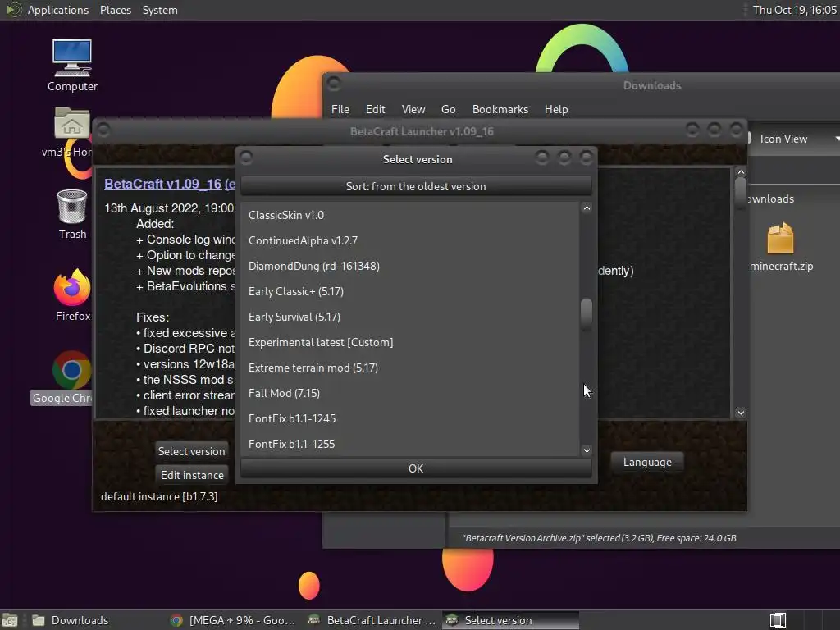Select DiamondDung (rd-161348) version
Screen dimensions: 840x630
click(x=410, y=266)
